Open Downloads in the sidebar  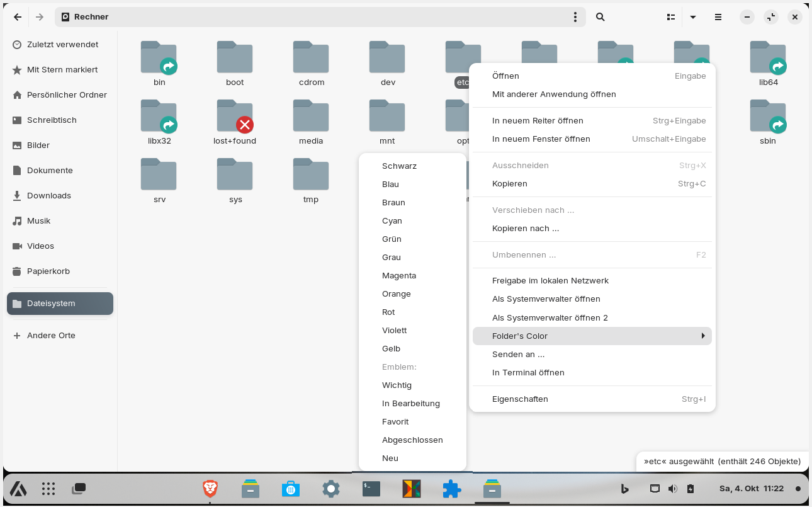(49, 196)
